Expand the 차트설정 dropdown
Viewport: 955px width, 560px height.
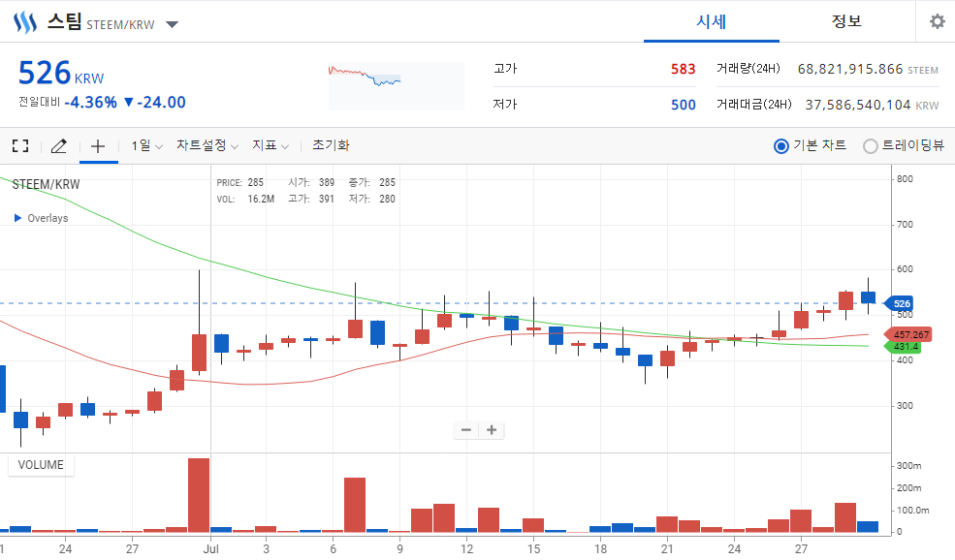click(207, 145)
